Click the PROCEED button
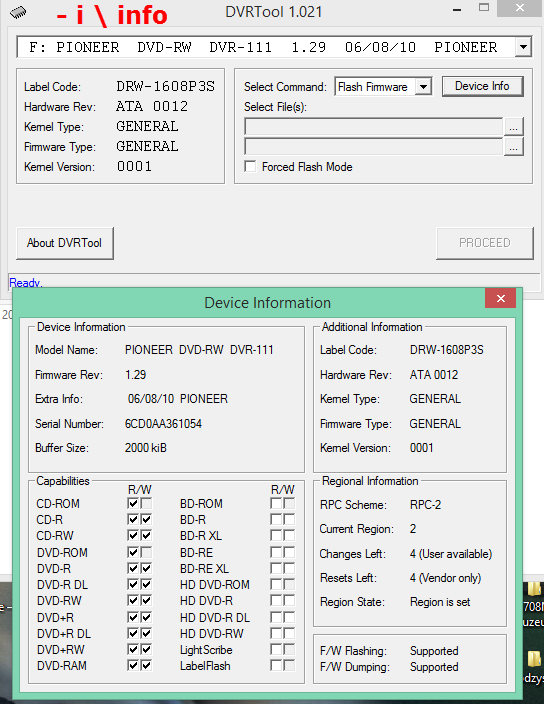This screenshot has width=544, height=704. coord(485,243)
